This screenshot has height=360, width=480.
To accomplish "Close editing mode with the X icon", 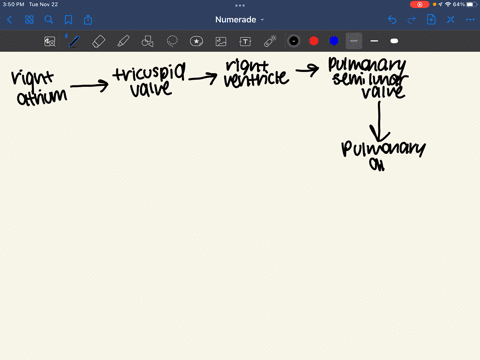I will click(451, 20).
